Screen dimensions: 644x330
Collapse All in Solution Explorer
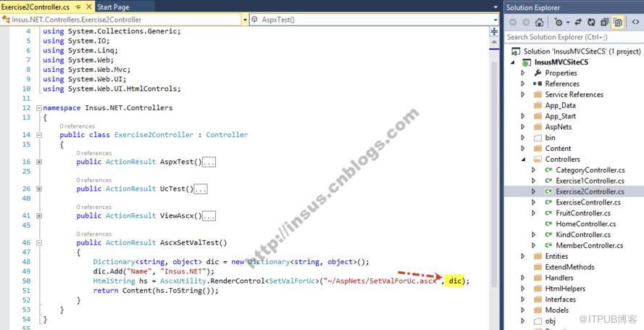click(x=605, y=22)
